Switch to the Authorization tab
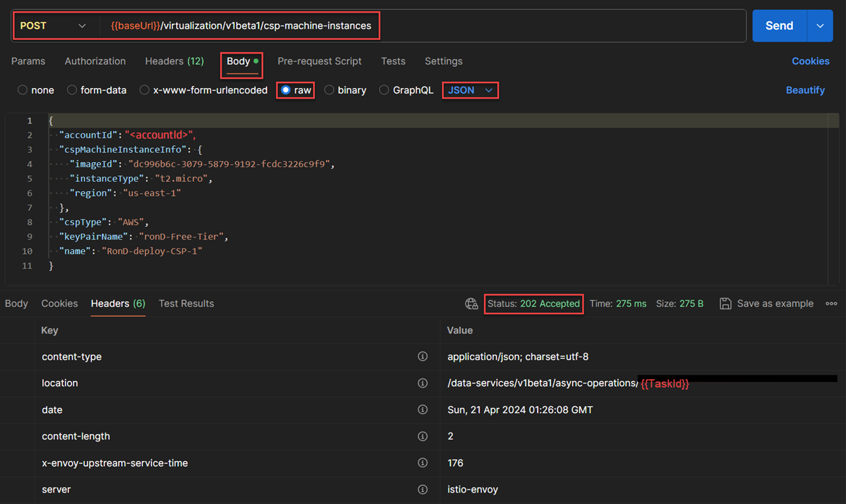 (x=95, y=61)
